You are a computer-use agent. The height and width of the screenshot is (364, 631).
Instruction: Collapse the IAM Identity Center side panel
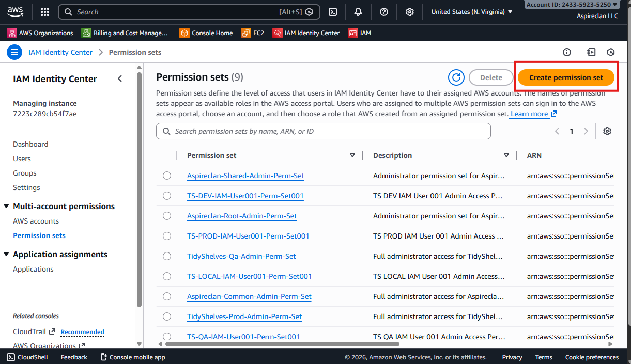(120, 79)
